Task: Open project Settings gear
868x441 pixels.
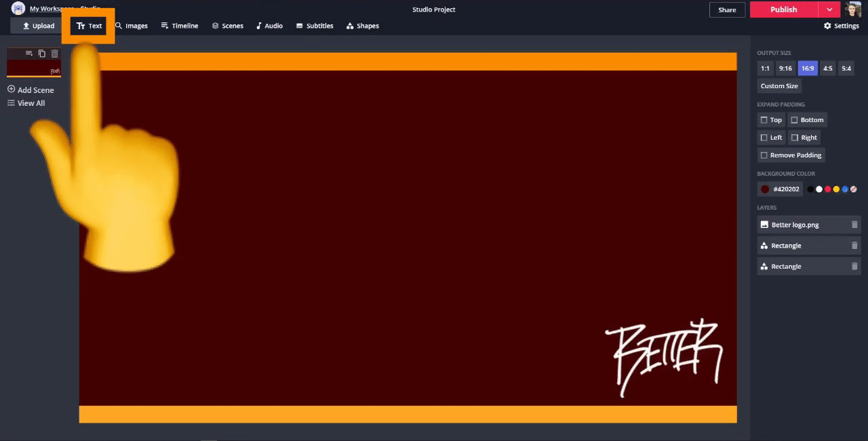Action: click(x=841, y=26)
